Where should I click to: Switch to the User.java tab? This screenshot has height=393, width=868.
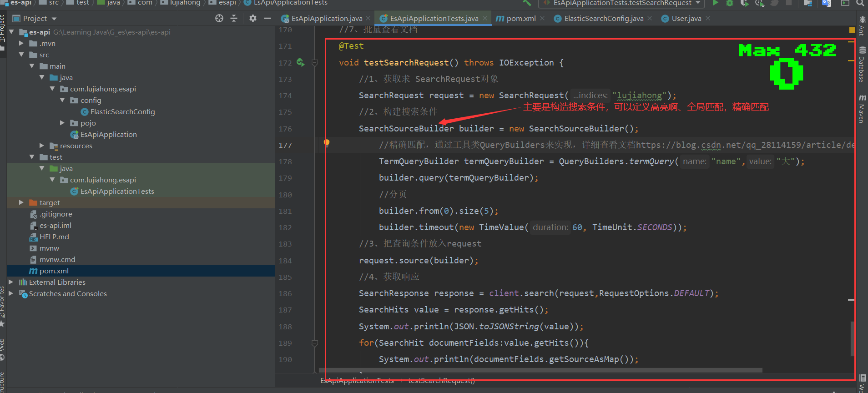point(686,18)
